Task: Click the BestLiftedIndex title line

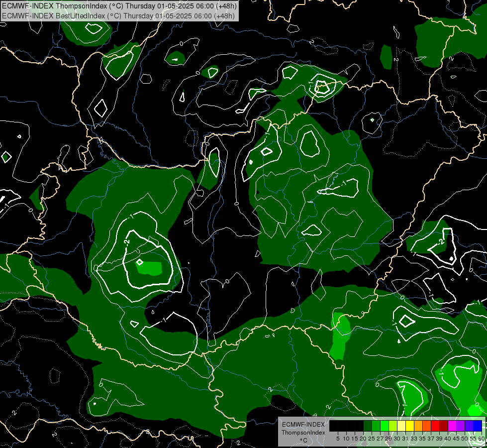Action: 118,16
